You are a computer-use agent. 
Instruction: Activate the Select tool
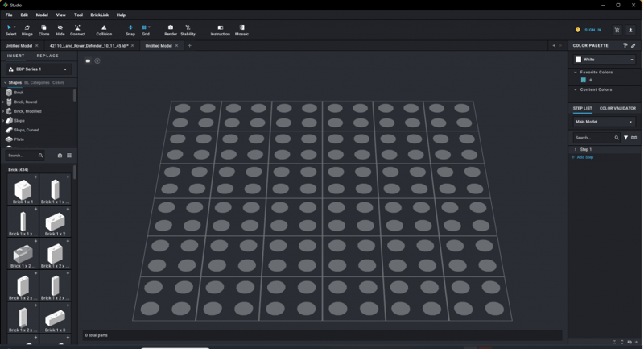point(10,30)
